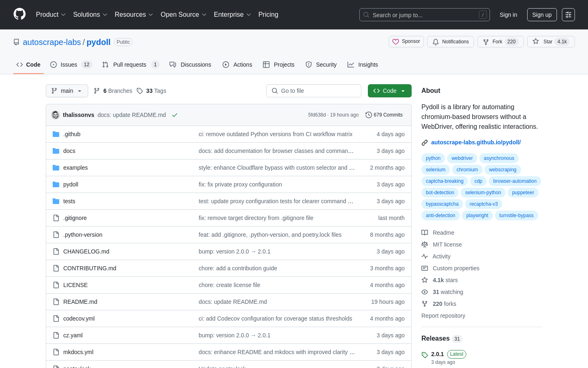Viewport: 588px width, 368px height.
Task: Open Custom properties in About sidebar
Action: click(450, 268)
